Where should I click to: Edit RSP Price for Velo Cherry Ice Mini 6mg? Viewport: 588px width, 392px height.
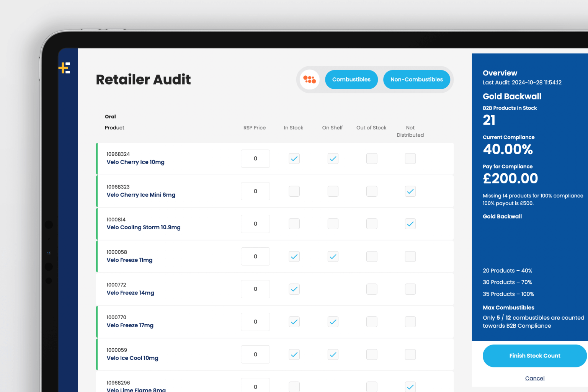click(255, 191)
